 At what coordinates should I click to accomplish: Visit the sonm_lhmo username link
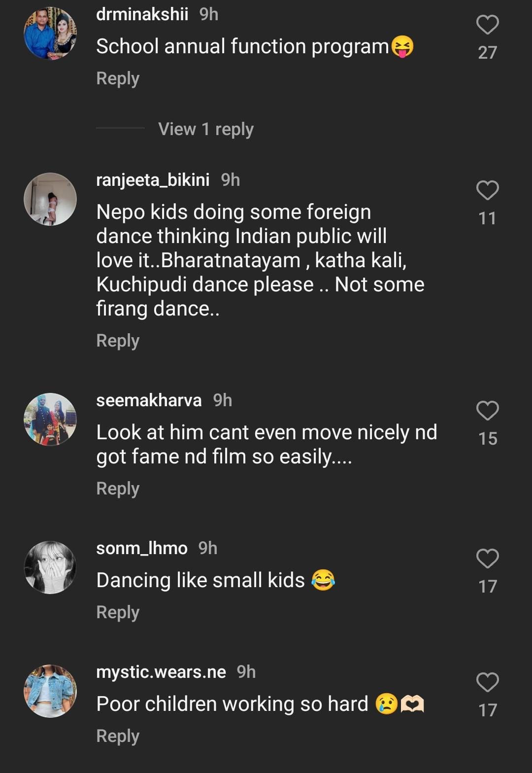click(142, 548)
